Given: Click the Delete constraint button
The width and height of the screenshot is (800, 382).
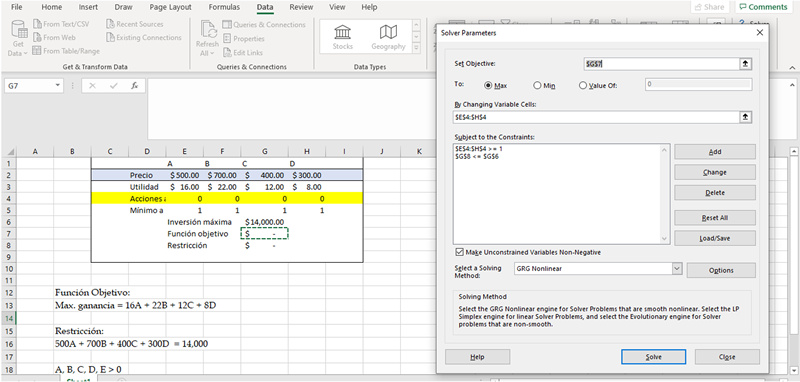Looking at the screenshot, I should [x=715, y=193].
